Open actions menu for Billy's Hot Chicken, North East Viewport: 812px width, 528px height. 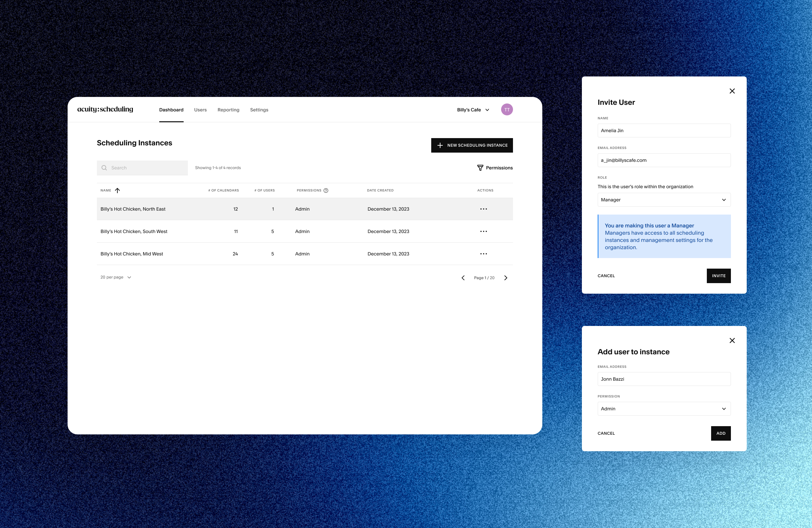483,209
